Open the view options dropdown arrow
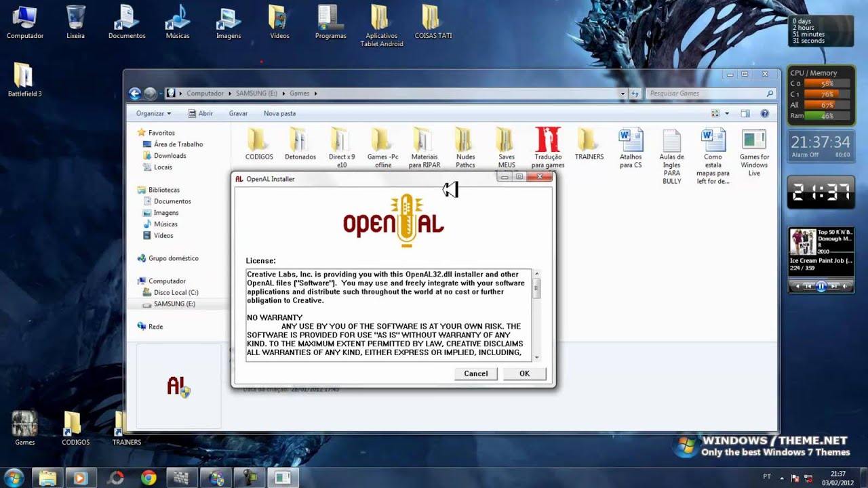The image size is (868, 488). pos(727,113)
